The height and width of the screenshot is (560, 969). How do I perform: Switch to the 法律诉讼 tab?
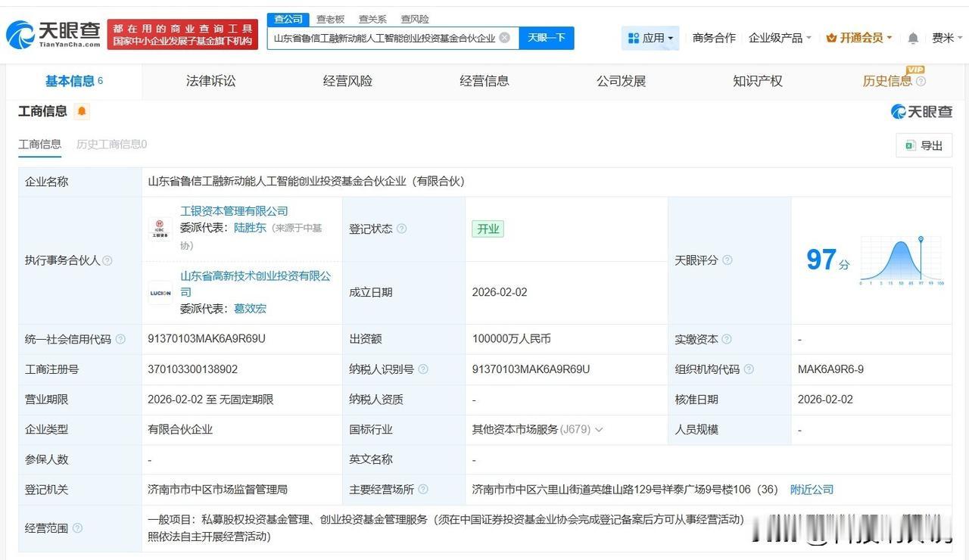click(x=210, y=81)
